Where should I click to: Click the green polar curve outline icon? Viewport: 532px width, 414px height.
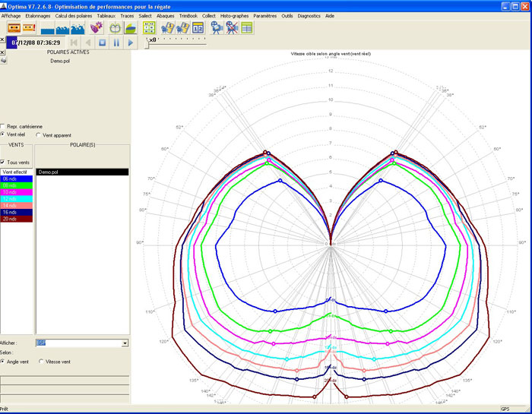pyautogui.click(x=116, y=28)
